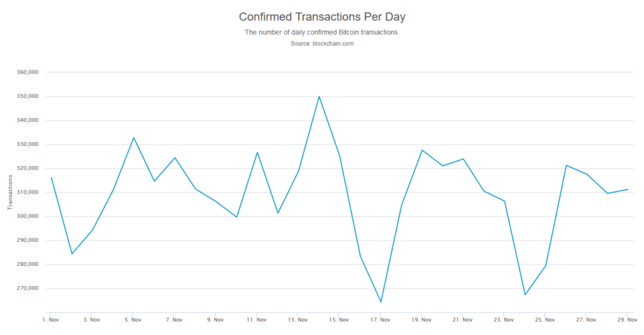
Task: Click the subtitle about daily confirmed Bitcoin transactions
Action: [x=321, y=32]
